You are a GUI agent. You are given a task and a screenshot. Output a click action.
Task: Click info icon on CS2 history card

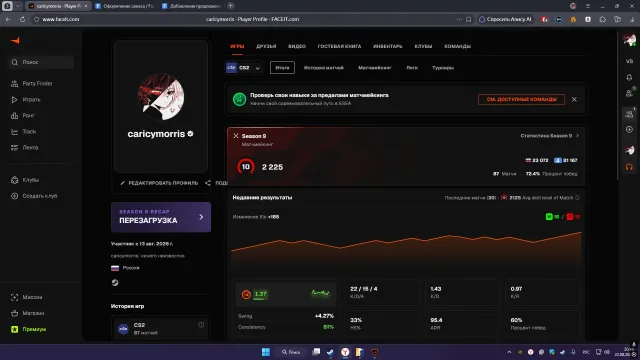(x=201, y=324)
